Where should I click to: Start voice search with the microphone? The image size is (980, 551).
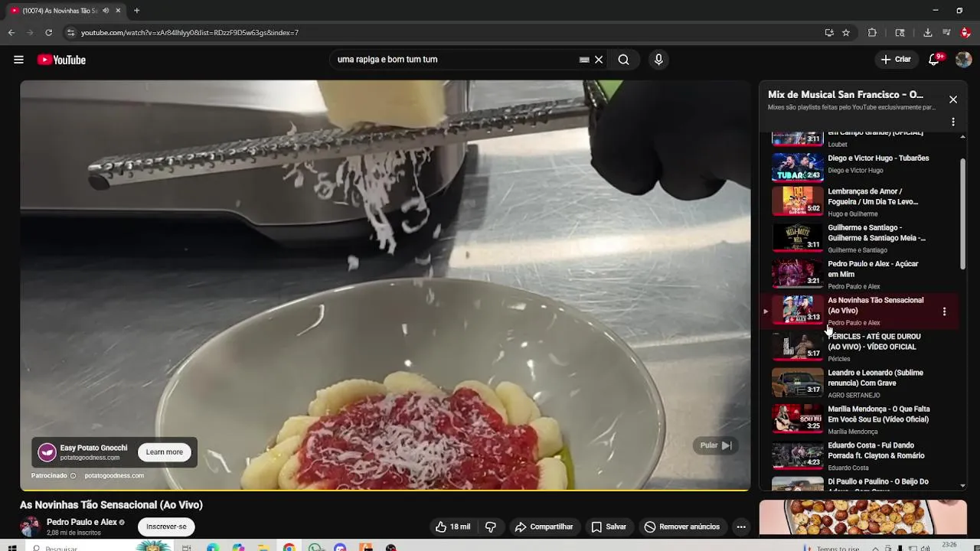coord(658,60)
